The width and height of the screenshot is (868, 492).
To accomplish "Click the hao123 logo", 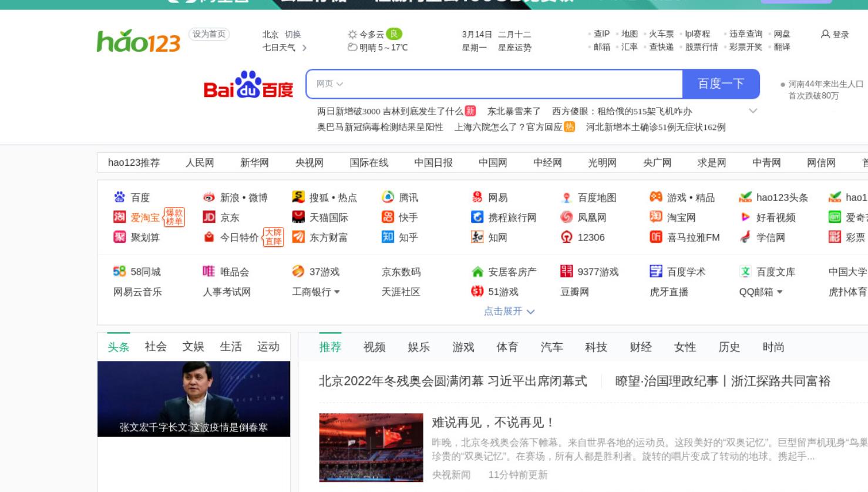I will coord(138,41).
